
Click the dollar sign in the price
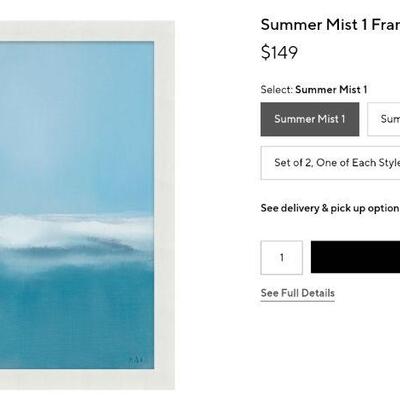point(265,52)
